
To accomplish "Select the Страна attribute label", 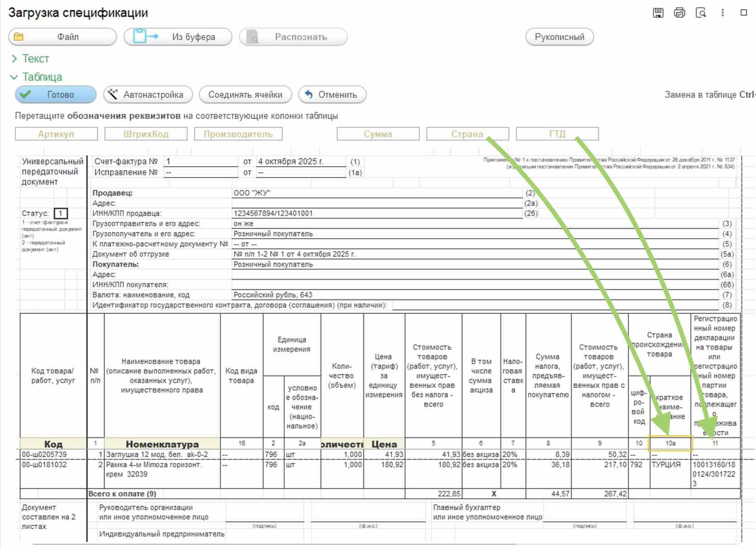I will [x=468, y=134].
